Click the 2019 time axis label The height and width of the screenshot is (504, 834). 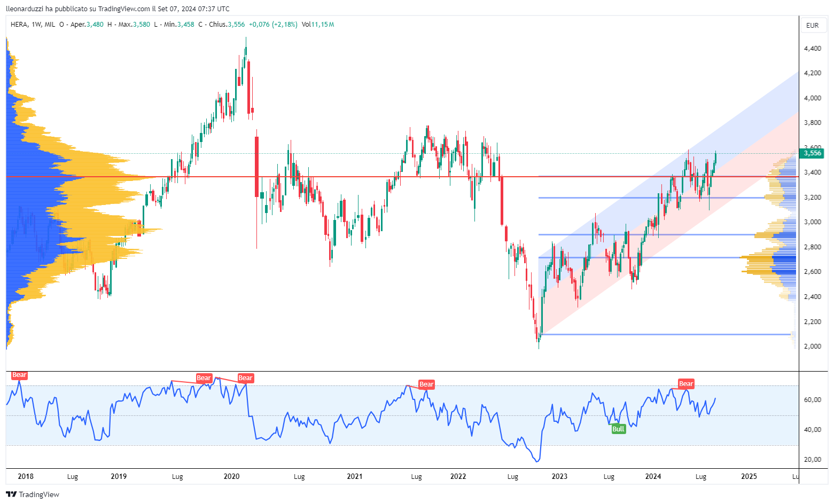pyautogui.click(x=119, y=476)
